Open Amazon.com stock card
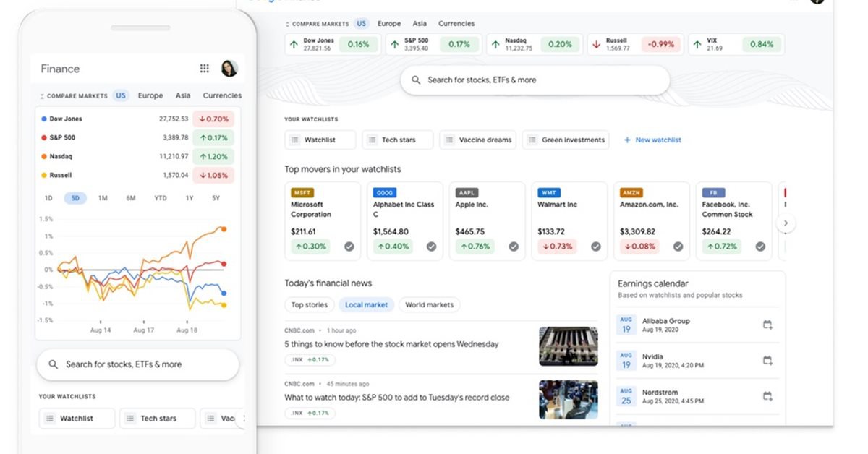 pyautogui.click(x=652, y=220)
